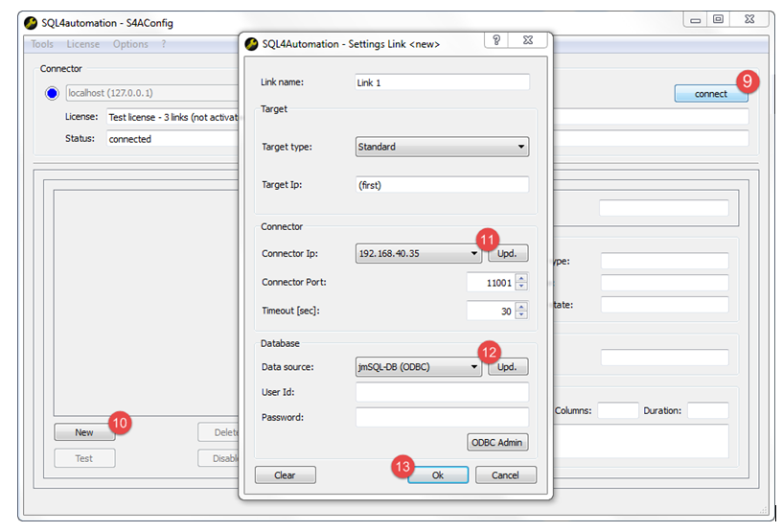The width and height of the screenshot is (782, 532).
Task: Open the Options menu
Action: pos(130,44)
